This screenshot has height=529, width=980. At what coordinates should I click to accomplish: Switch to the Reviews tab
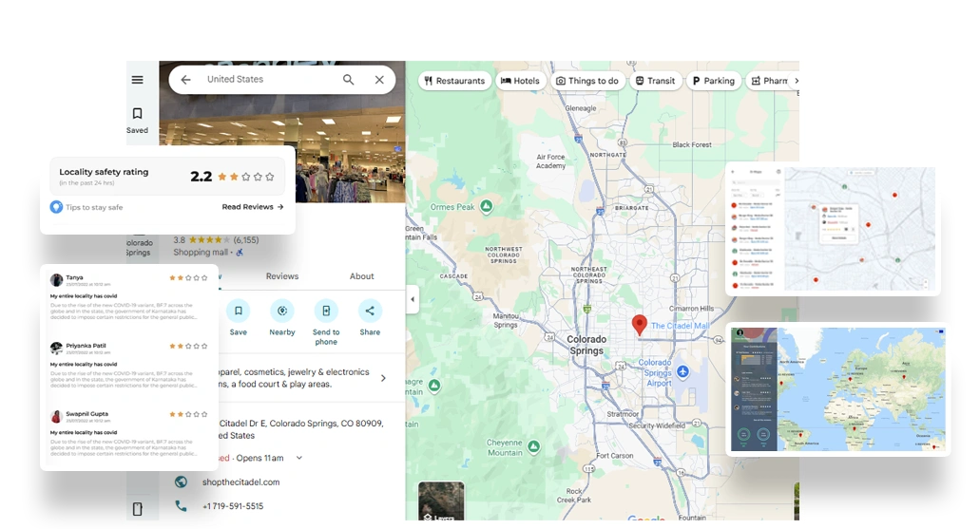click(x=282, y=276)
